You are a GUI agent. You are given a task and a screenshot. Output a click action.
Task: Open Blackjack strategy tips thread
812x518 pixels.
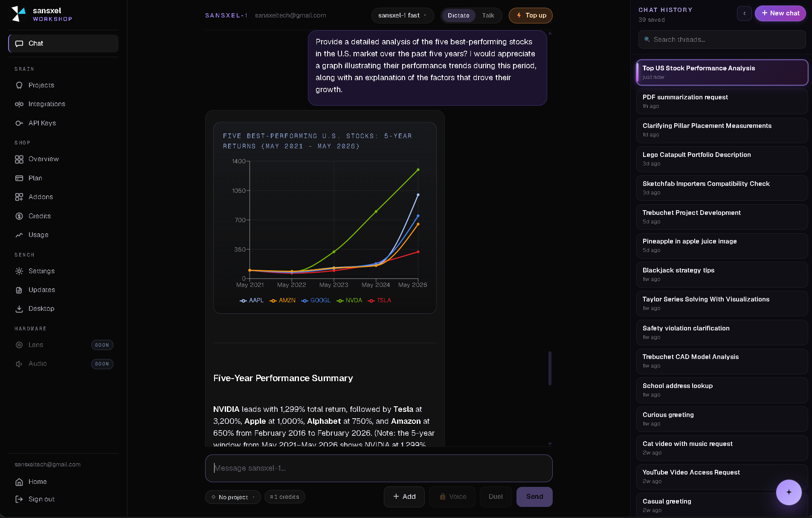coord(722,275)
